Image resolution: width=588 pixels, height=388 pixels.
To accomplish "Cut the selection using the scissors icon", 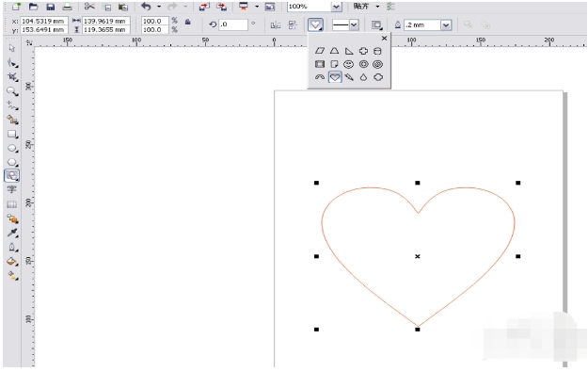I will point(89,7).
